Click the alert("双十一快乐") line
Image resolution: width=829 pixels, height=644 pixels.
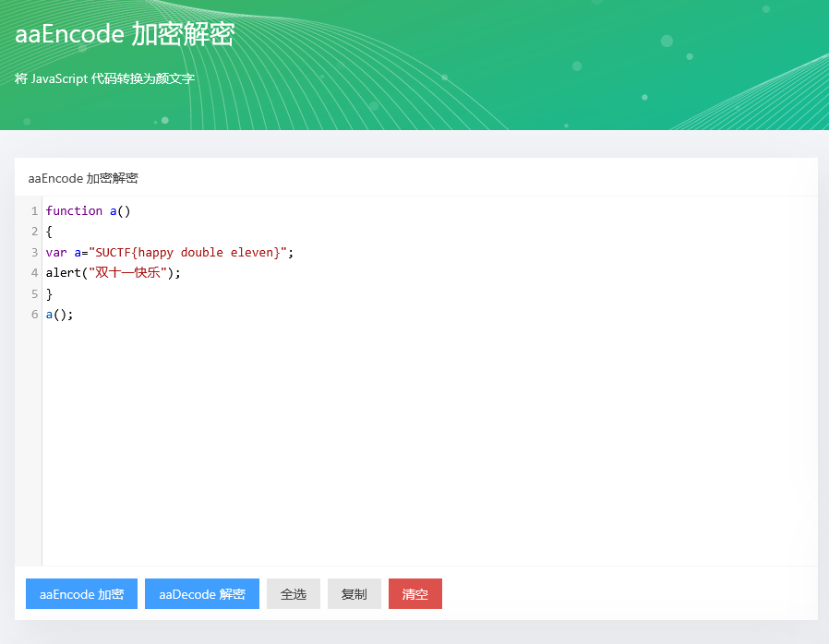(114, 272)
